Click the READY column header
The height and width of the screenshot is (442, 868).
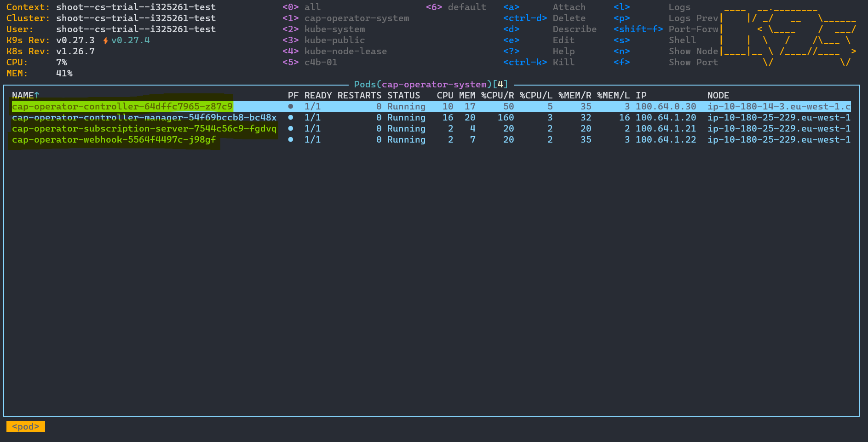pyautogui.click(x=318, y=95)
